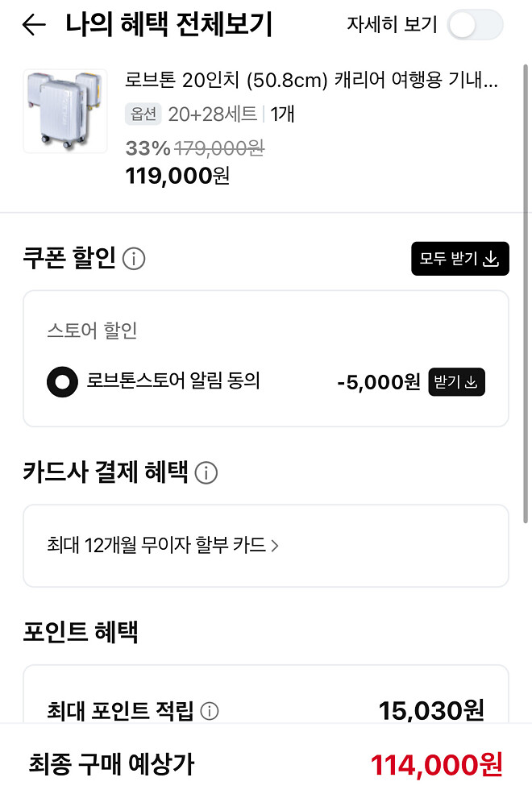Click the download icon inside 모두 받기 button
Screen dimensions: 532x790
pyautogui.click(x=490, y=259)
